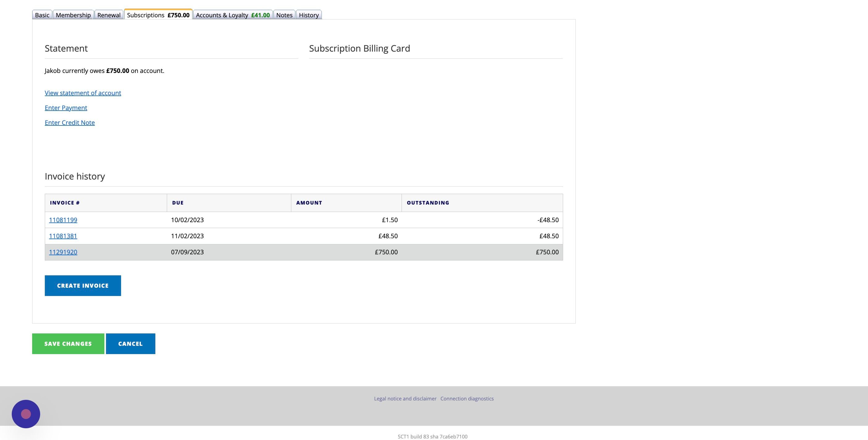Screen dimensions: 868x440
Task: Select the Accounts & Loyalty tab
Action: click(x=233, y=15)
